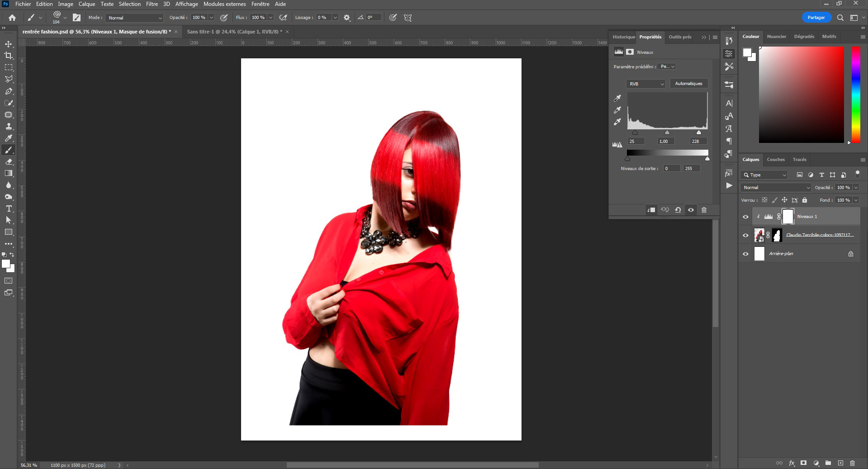
Task: Toggle airbrush build-up effect
Action: pos(283,18)
